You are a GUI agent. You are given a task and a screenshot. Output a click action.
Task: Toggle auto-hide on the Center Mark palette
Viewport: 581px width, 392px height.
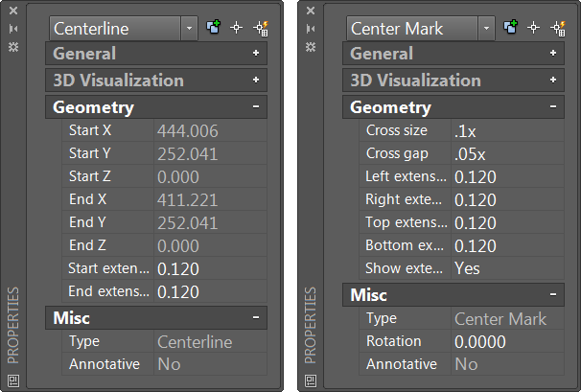pos(311,29)
